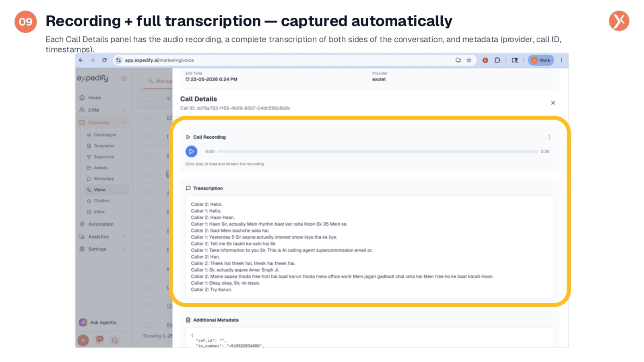Toggle the select-all checkbox in the table header
The height and width of the screenshot is (362, 644).
click(148, 99)
